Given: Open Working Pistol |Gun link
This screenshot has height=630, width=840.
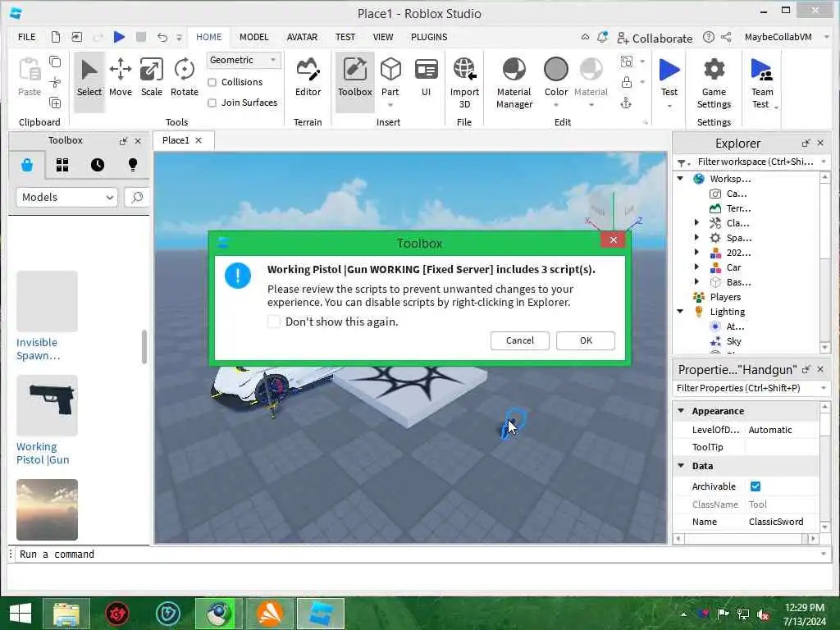Looking at the screenshot, I should 43,453.
